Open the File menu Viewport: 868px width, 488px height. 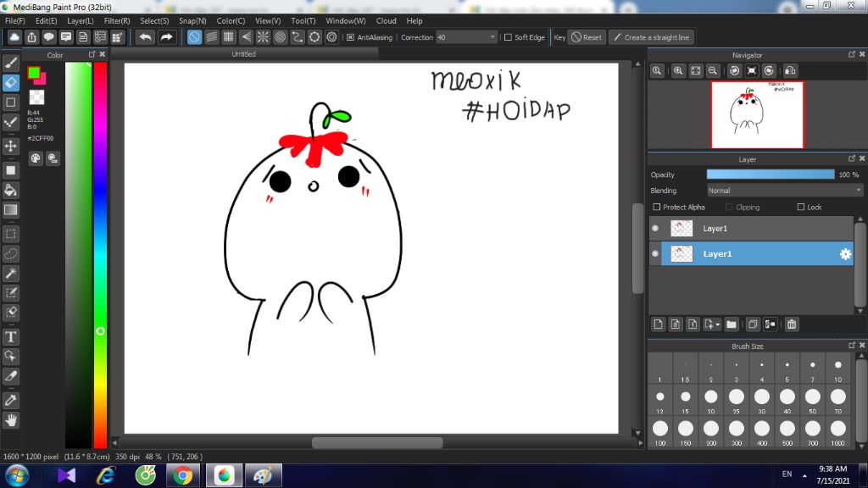(x=15, y=21)
